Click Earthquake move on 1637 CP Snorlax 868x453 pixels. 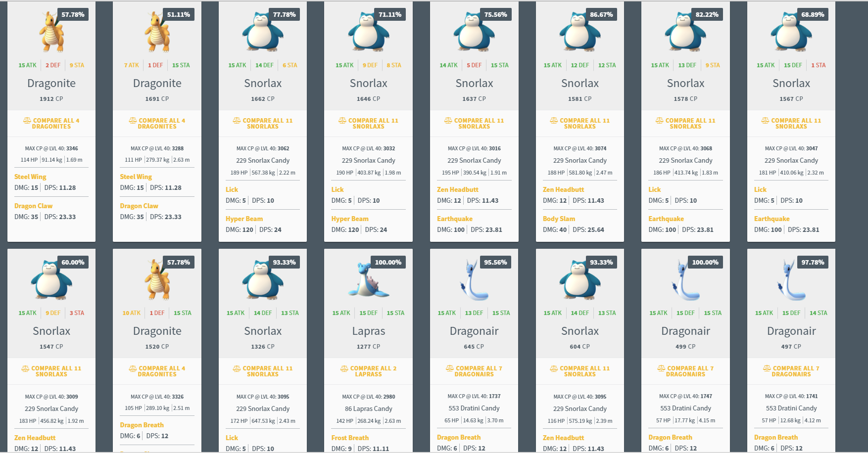455,219
